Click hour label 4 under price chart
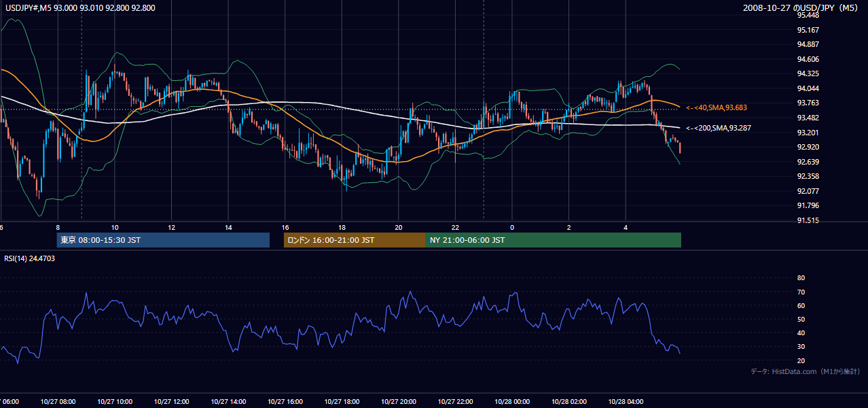Screen dimensions: 868x408 tap(626, 227)
